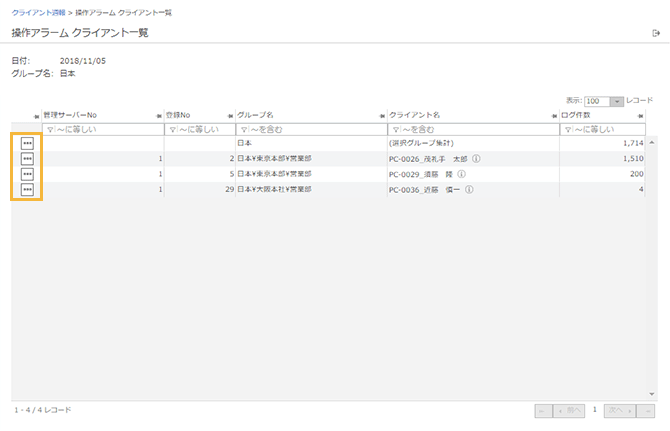
Task: Open row menu for PC-0026 client
Action: (x=27, y=158)
